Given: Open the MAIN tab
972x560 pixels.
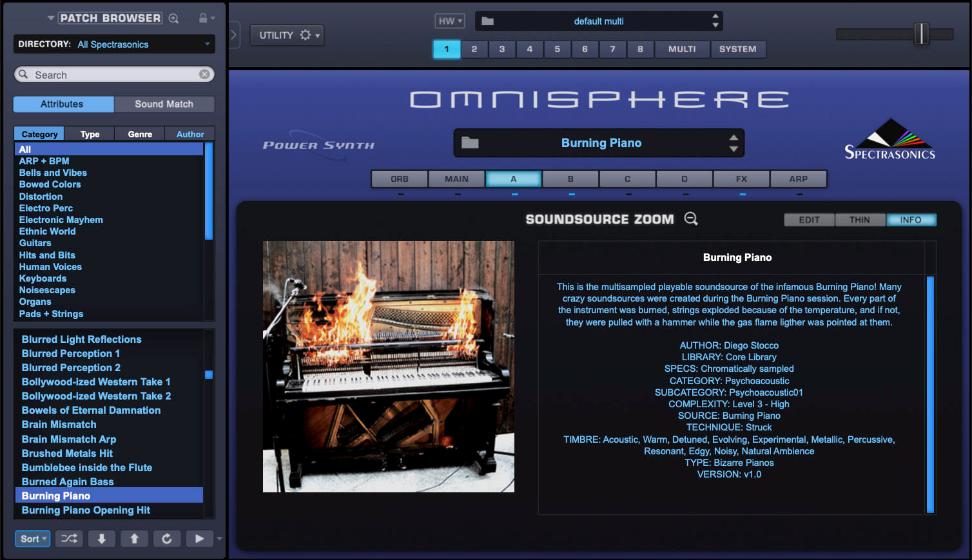Looking at the screenshot, I should tap(456, 179).
